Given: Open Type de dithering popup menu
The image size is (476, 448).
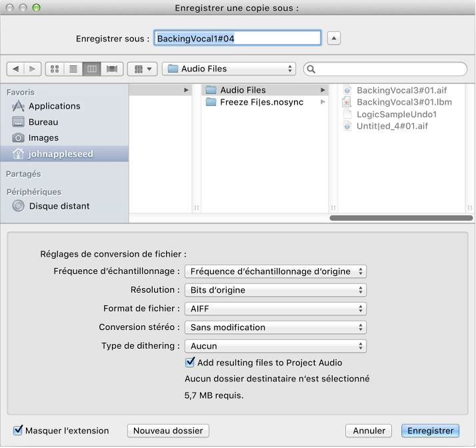Looking at the screenshot, I should point(275,346).
